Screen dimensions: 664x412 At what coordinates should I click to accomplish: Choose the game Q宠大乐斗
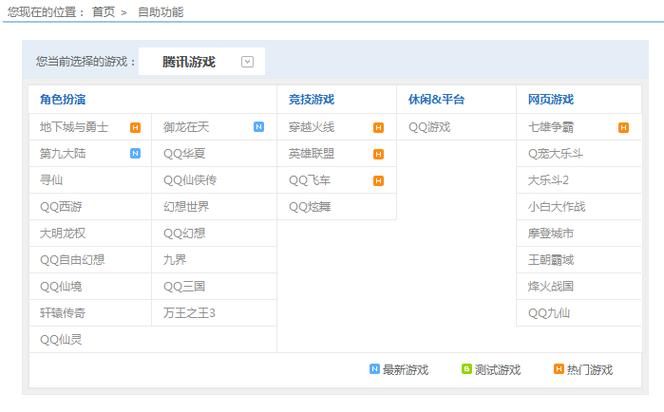pyautogui.click(x=555, y=153)
